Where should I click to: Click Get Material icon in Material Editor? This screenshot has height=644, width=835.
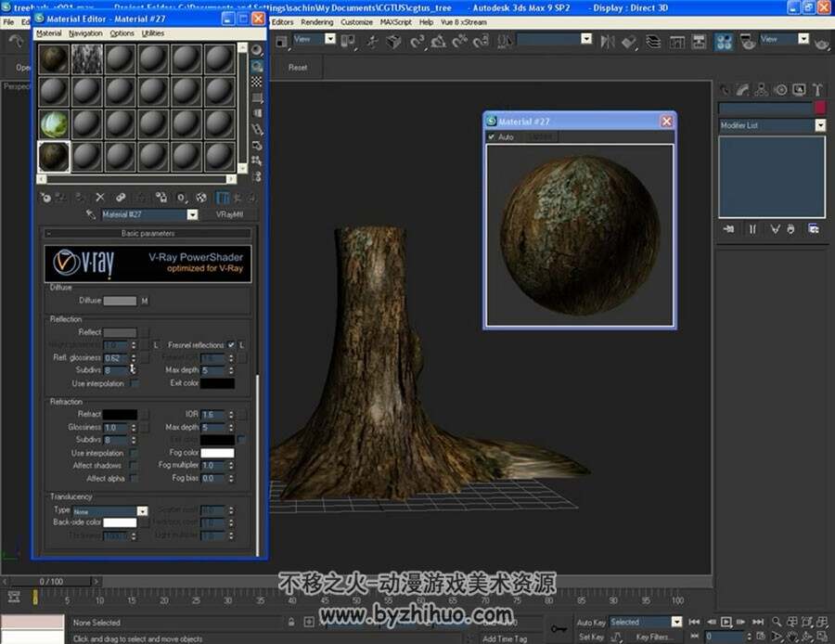click(45, 198)
